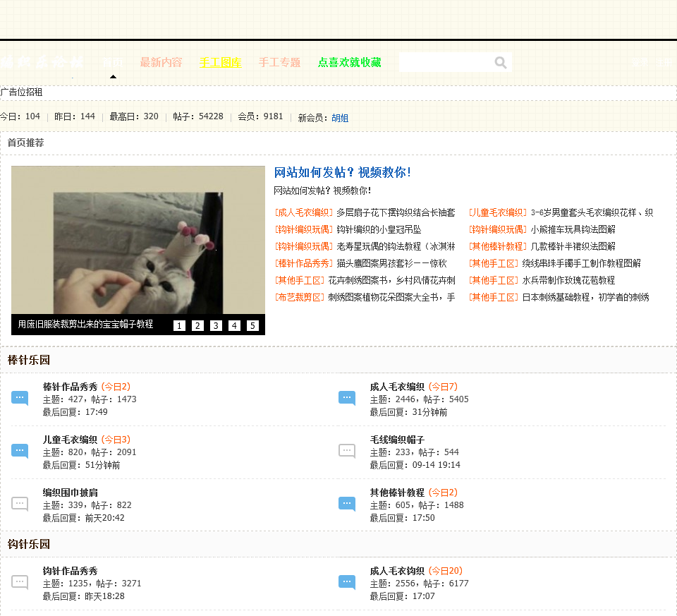Screen dimensions: 677x616
Task: Click [儿童毛衣编织] category tag
Action: point(498,212)
